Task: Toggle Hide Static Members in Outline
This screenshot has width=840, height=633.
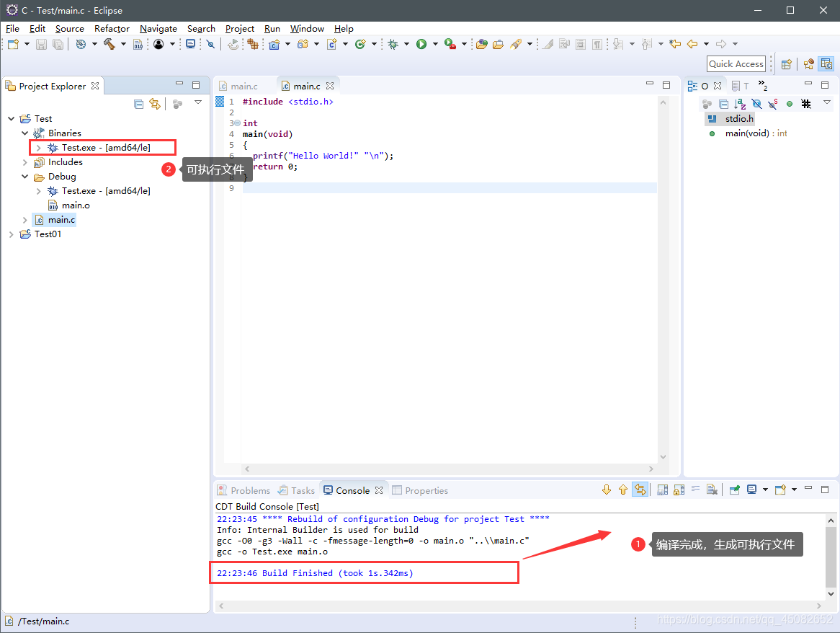Action: [x=772, y=104]
